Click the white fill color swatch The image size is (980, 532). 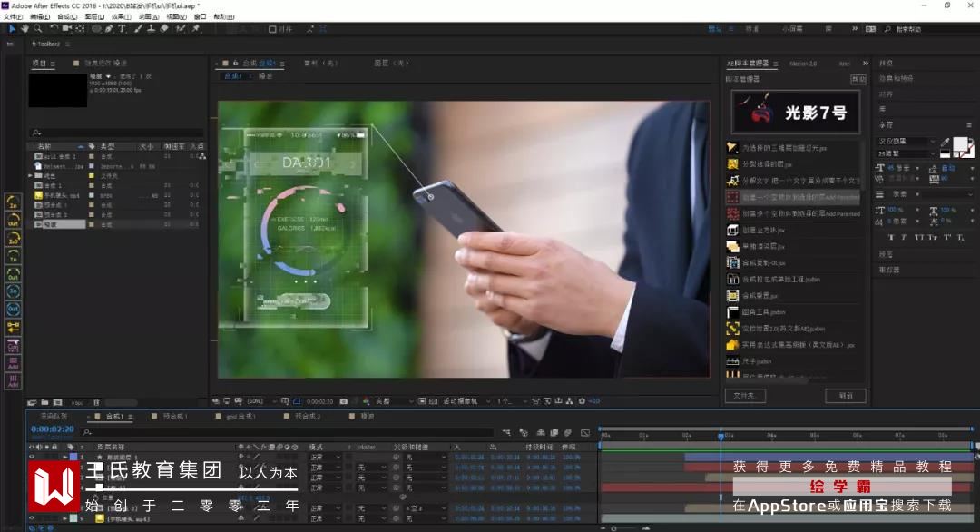pos(961,143)
